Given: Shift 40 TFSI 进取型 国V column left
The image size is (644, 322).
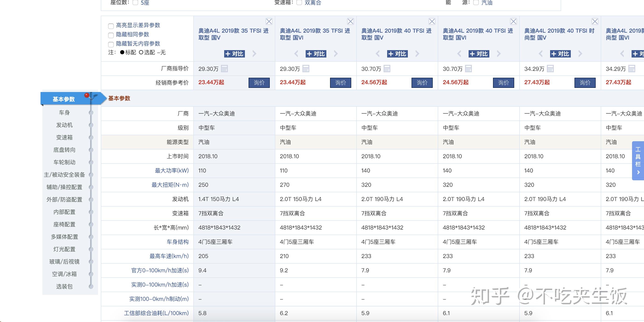Looking at the screenshot, I should [x=378, y=54].
